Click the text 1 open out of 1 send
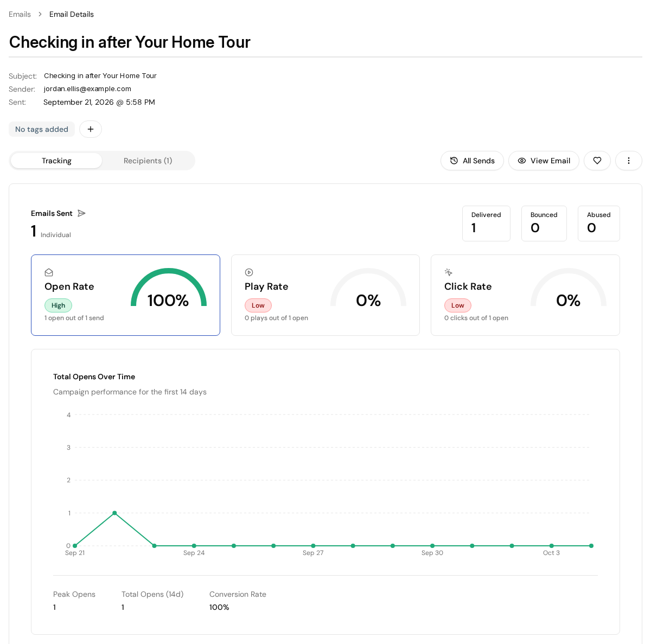651x644 pixels. click(x=74, y=318)
